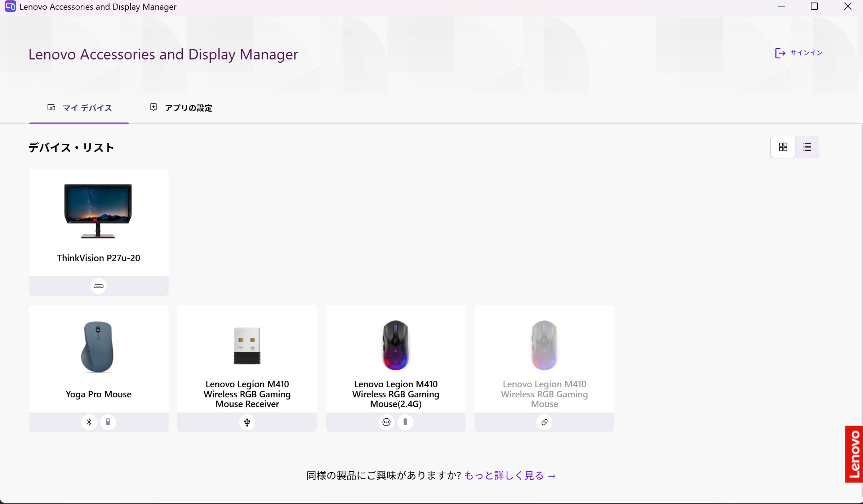
Task: Click the アプリの設定 gear icon
Action: click(153, 107)
